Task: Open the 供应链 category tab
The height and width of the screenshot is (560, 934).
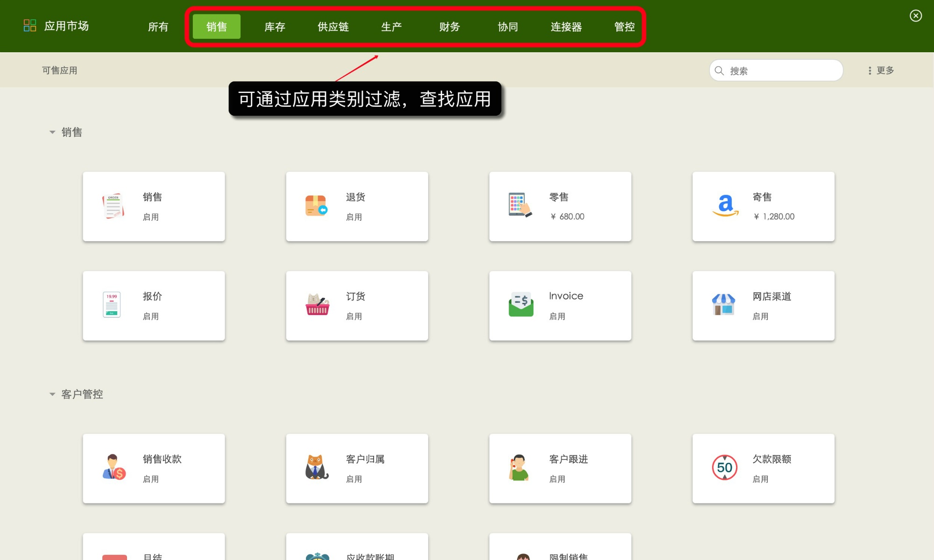Action: coord(333,27)
